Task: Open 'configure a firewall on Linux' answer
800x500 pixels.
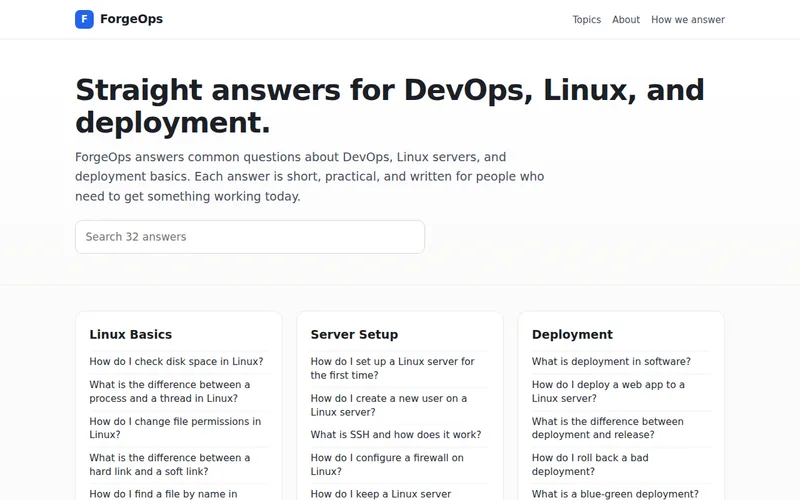Action: click(387, 464)
